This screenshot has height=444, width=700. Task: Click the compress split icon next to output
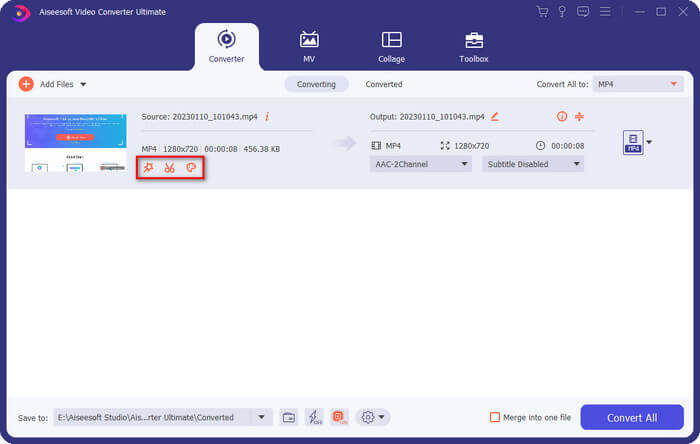(x=579, y=116)
